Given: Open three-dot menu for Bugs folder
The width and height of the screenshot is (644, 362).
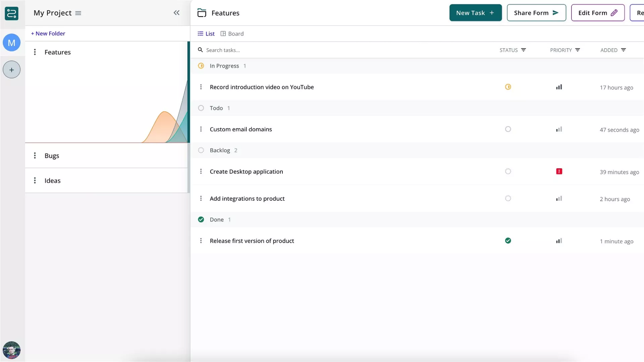Looking at the screenshot, I should coord(35,156).
